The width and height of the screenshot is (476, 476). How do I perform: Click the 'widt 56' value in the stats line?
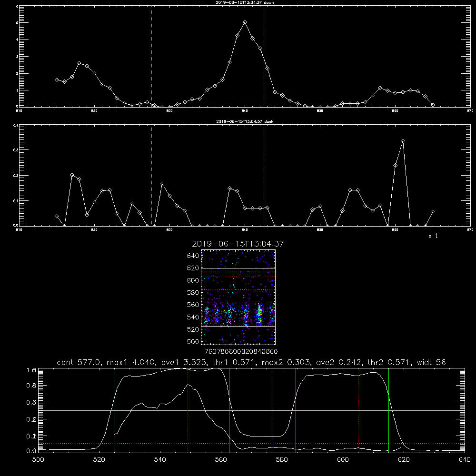coord(431,362)
